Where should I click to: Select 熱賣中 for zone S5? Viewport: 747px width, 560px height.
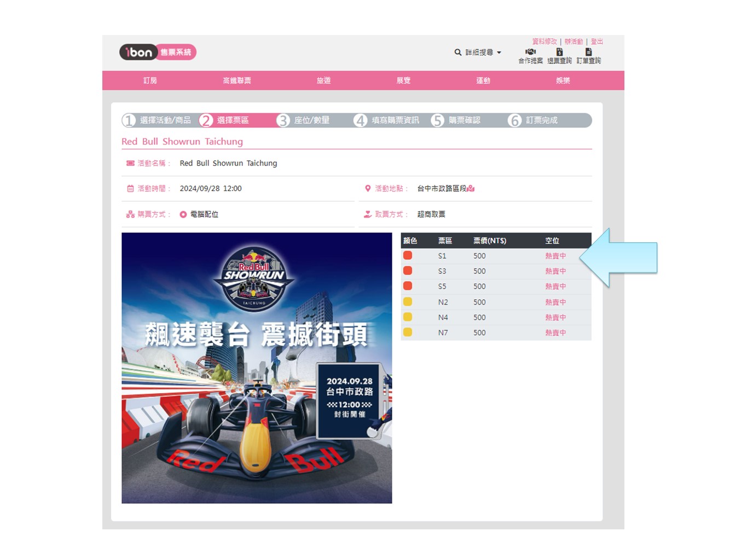tap(555, 287)
